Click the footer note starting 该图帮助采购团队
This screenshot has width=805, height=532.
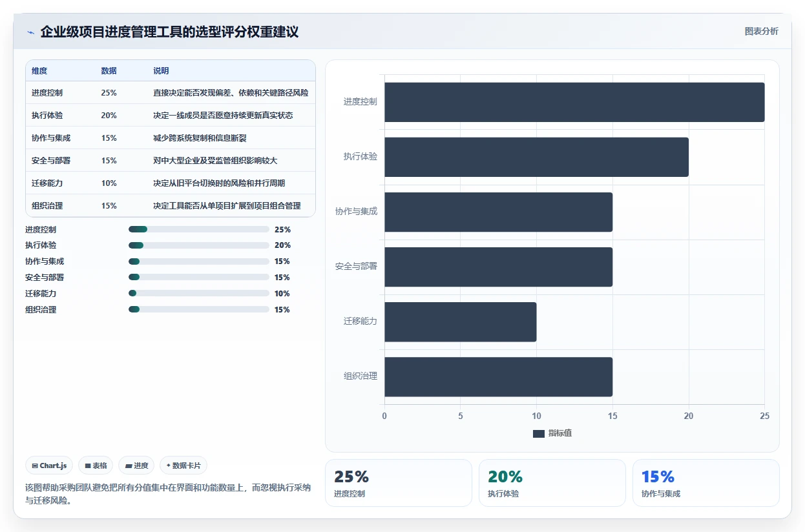point(168,494)
